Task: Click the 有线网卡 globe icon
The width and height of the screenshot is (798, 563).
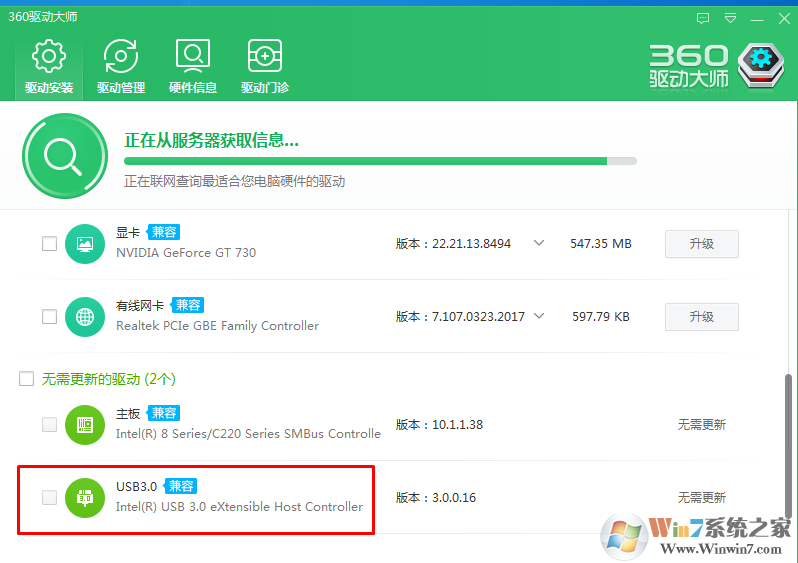Action: point(85,317)
